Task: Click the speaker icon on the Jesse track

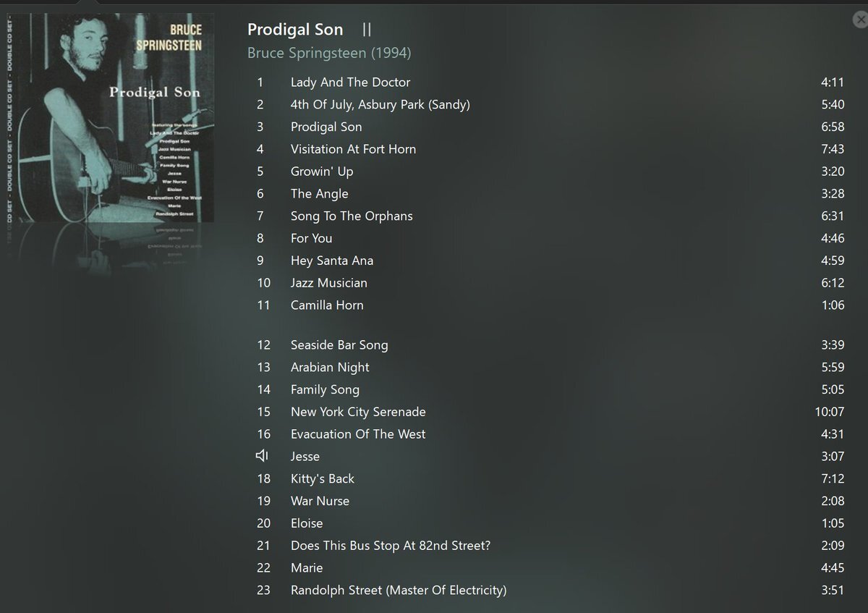Action: pos(263,456)
